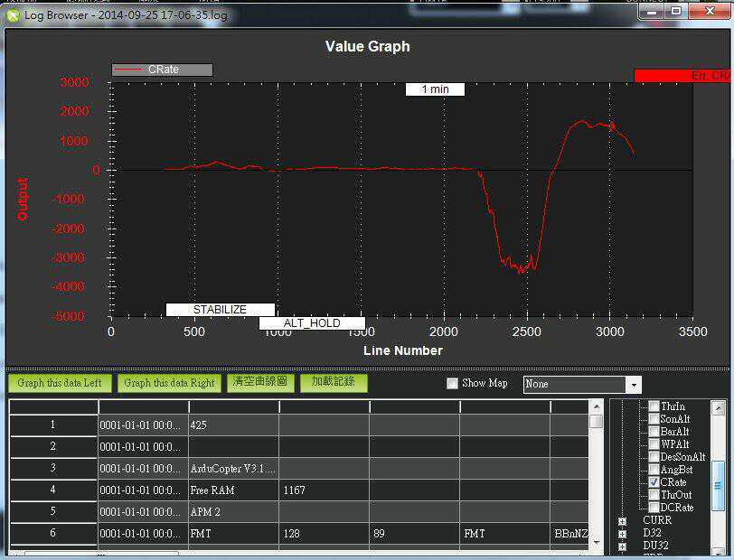
Task: Select the ArduCopter V3.1 cell in row 3
Action: pyautogui.click(x=232, y=469)
